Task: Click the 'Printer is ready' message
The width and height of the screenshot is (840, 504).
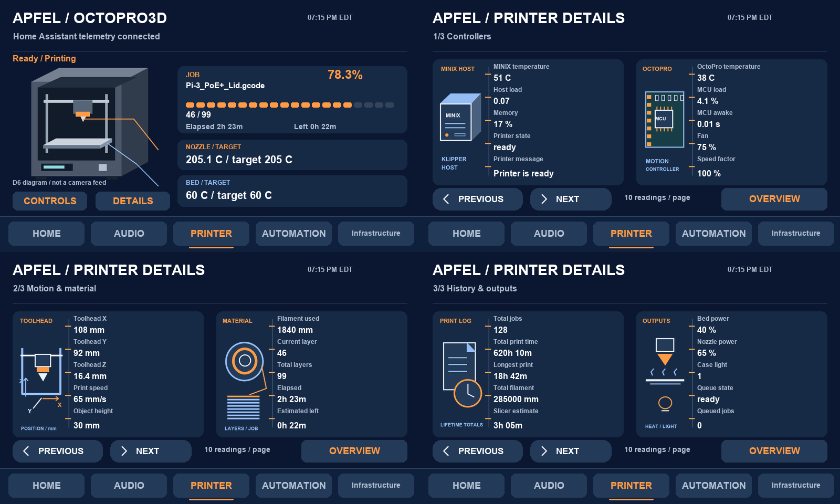Action: 523,173
